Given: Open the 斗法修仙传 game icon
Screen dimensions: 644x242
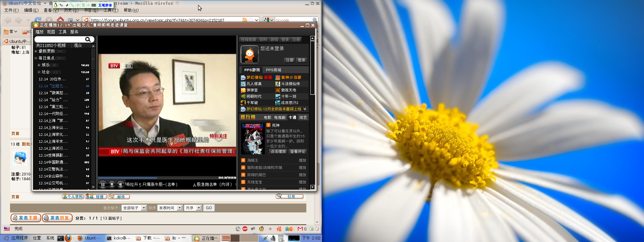Looking at the screenshot, I should coord(278,84).
